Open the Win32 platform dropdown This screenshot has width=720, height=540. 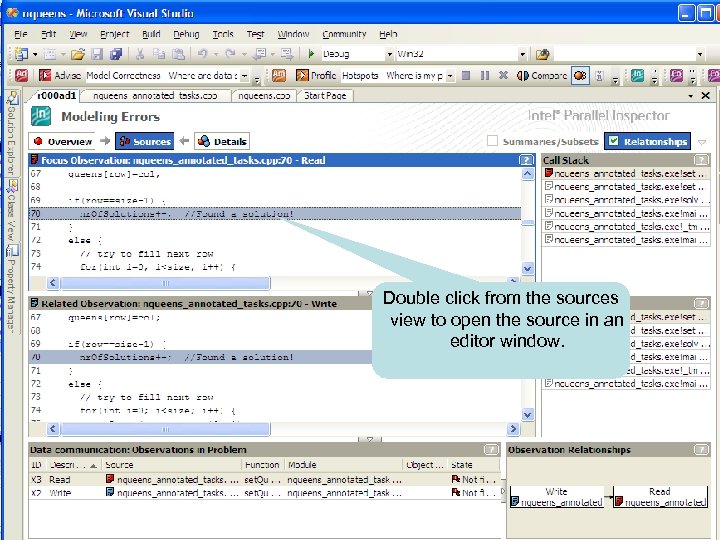[x=523, y=54]
